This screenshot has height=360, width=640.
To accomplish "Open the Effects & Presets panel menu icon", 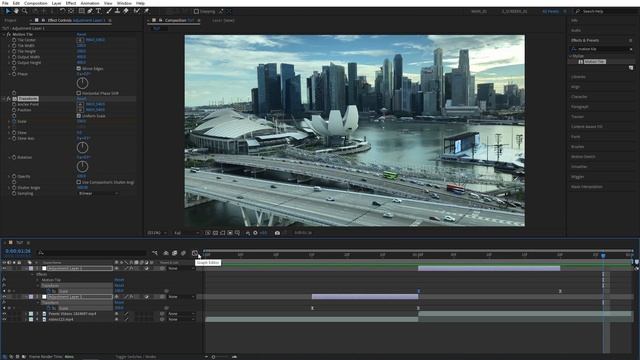I will pos(631,40).
